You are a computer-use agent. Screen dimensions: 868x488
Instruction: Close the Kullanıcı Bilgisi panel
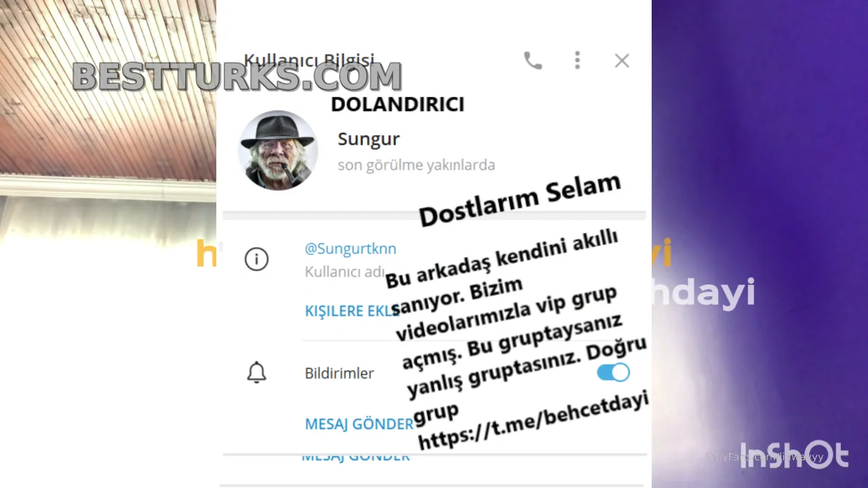[x=622, y=61]
